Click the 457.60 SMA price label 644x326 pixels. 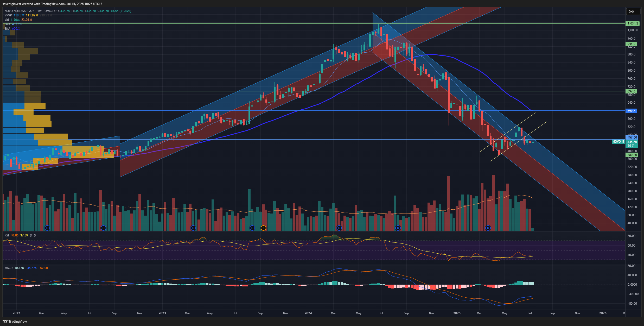(x=632, y=137)
